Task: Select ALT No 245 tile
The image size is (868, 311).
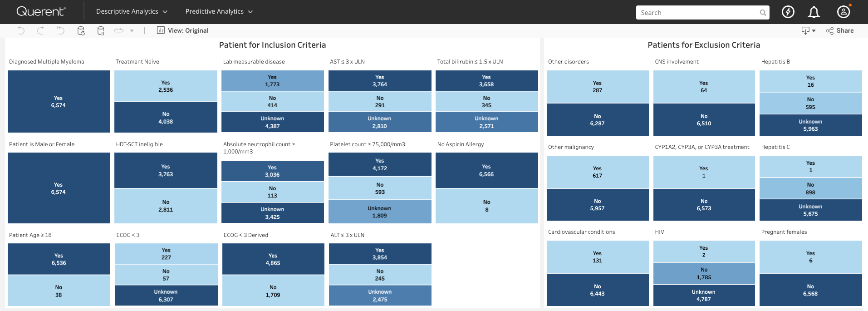Action: coord(380,274)
